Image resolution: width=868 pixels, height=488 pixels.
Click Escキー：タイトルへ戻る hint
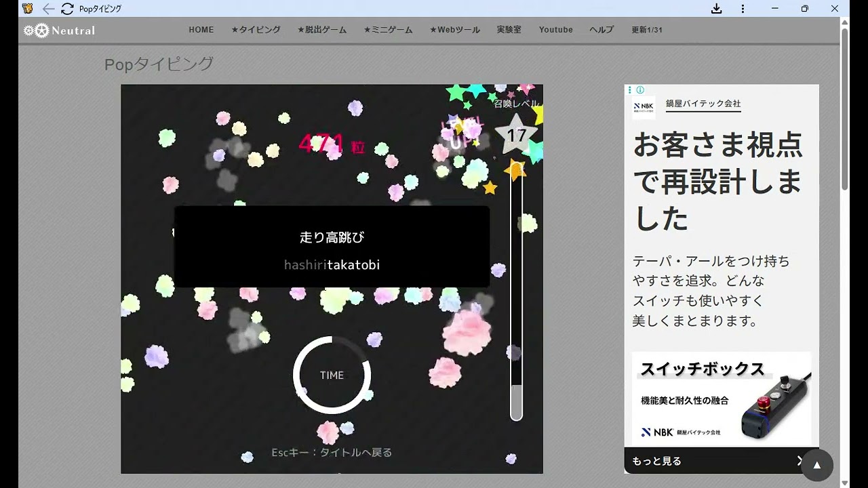(x=332, y=453)
